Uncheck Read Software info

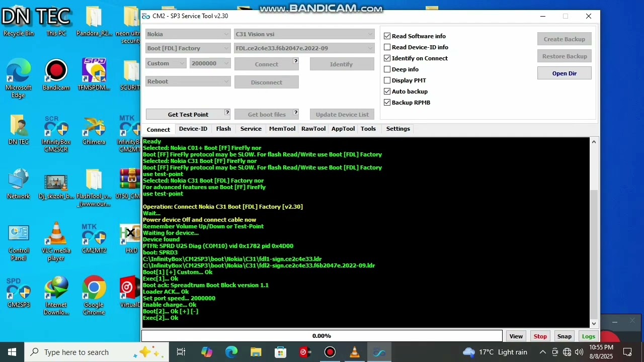(387, 36)
